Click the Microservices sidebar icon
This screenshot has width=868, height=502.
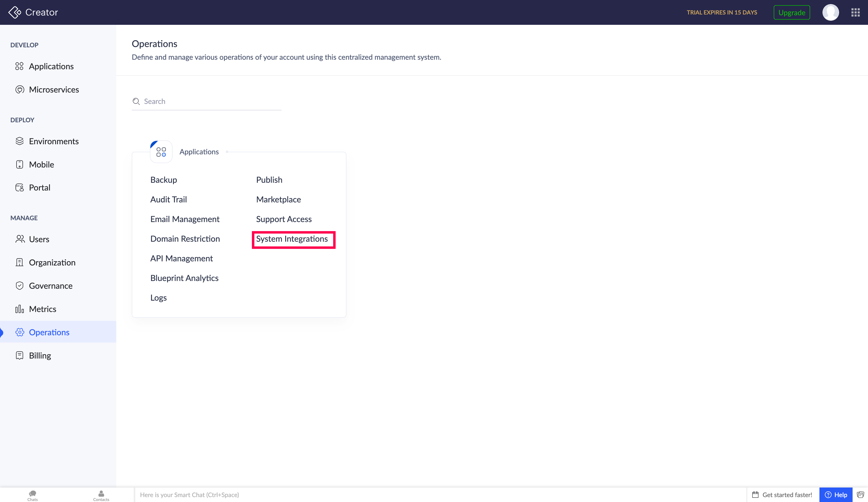pyautogui.click(x=20, y=90)
